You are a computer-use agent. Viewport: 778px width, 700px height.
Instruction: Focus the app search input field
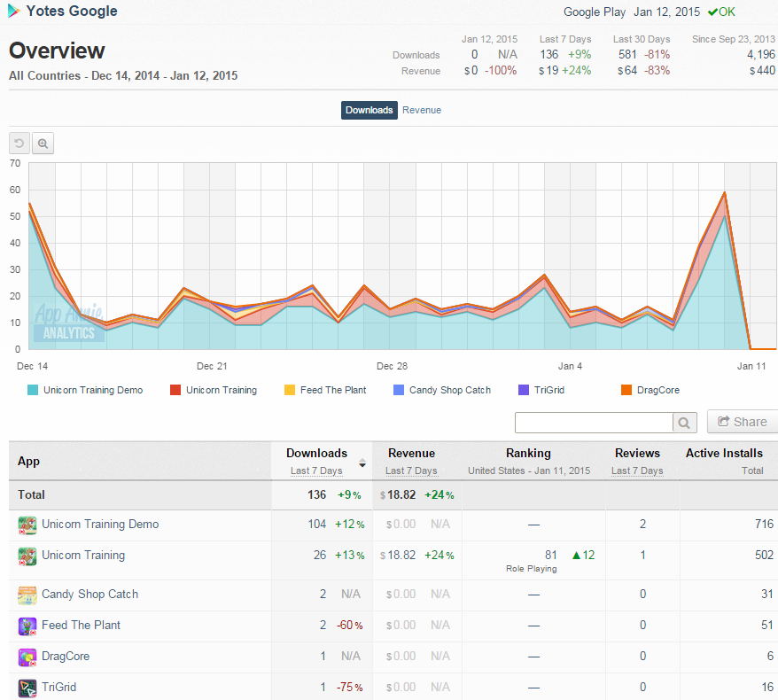click(x=594, y=423)
